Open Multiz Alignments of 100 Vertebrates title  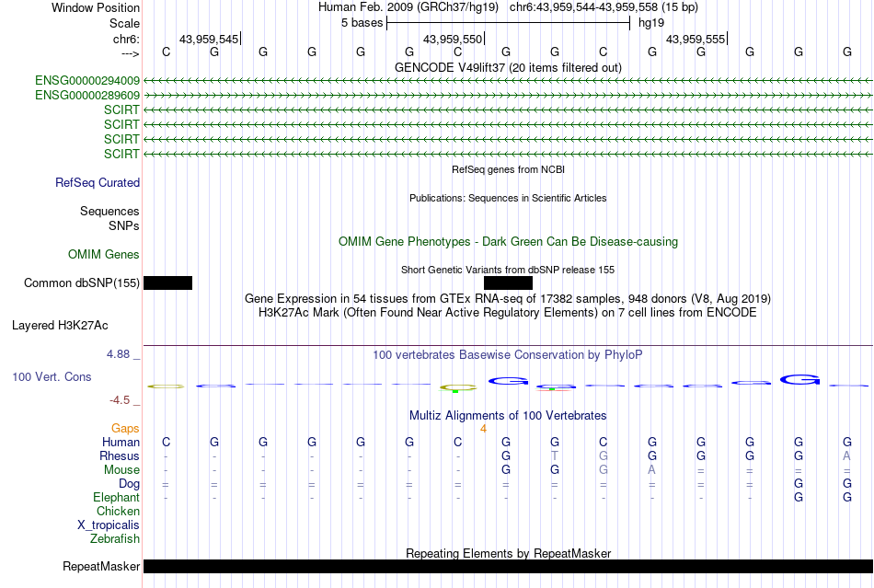click(508, 416)
